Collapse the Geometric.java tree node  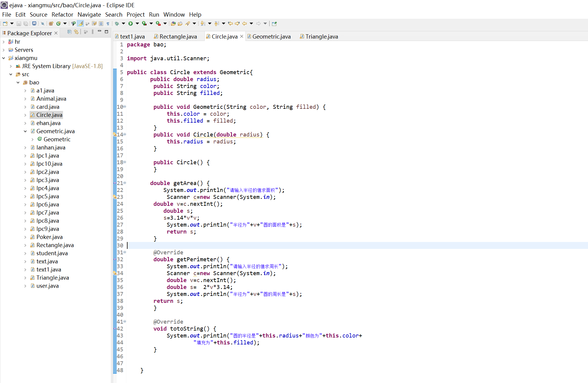[x=25, y=131]
